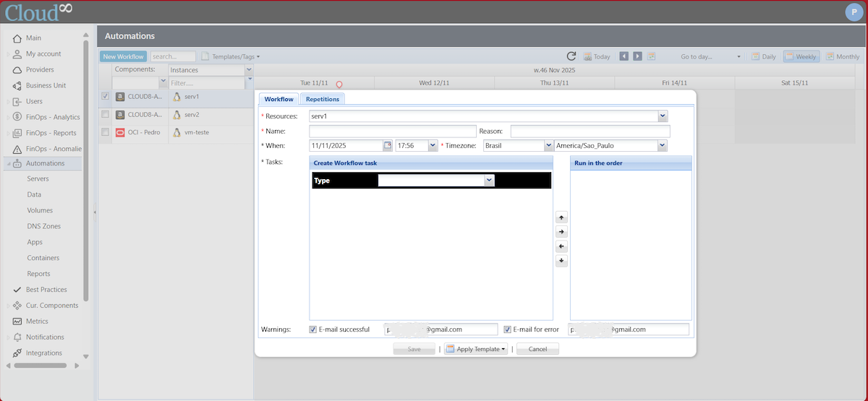The height and width of the screenshot is (401, 868).
Task: Click the refresh icon in the calendar toolbar
Action: [571, 56]
